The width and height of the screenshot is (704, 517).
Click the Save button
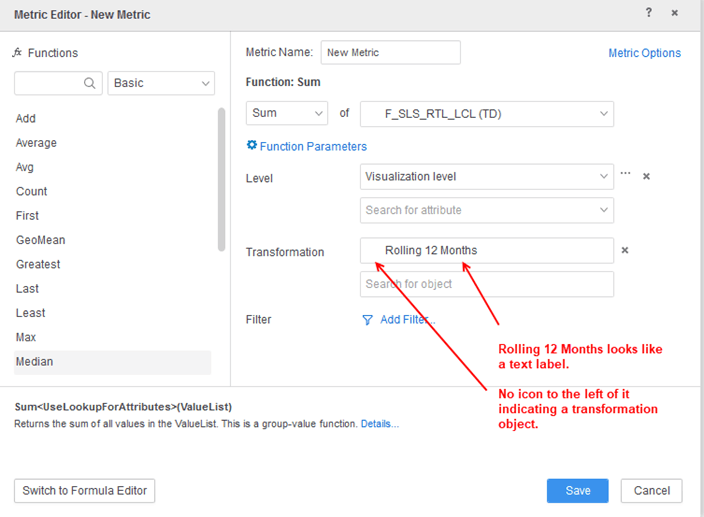577,490
